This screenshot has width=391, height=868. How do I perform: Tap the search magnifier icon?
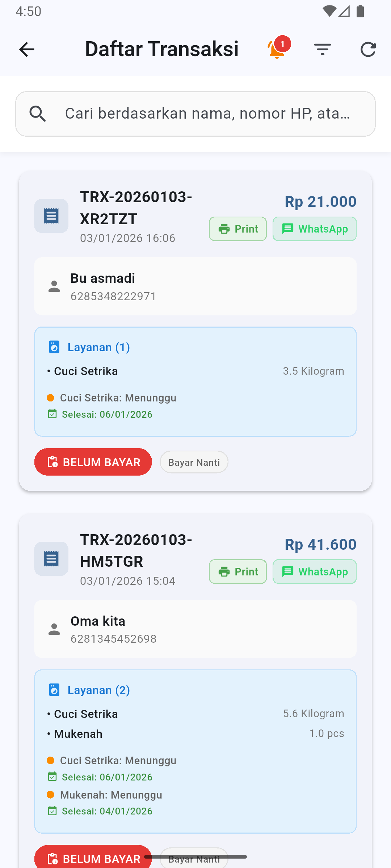coord(38,114)
